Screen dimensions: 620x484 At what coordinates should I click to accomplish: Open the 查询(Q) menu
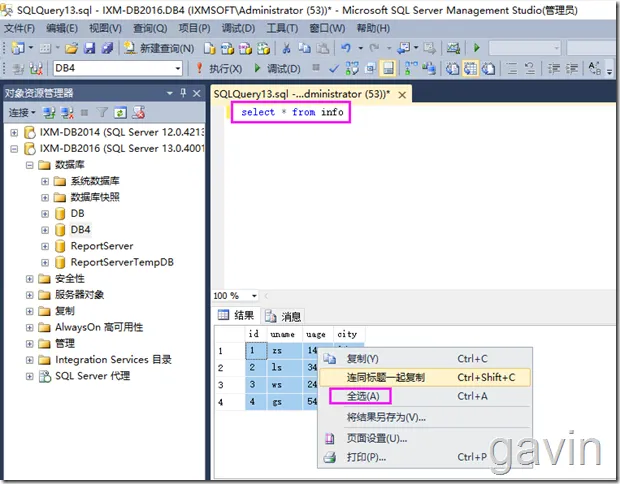click(x=150, y=28)
